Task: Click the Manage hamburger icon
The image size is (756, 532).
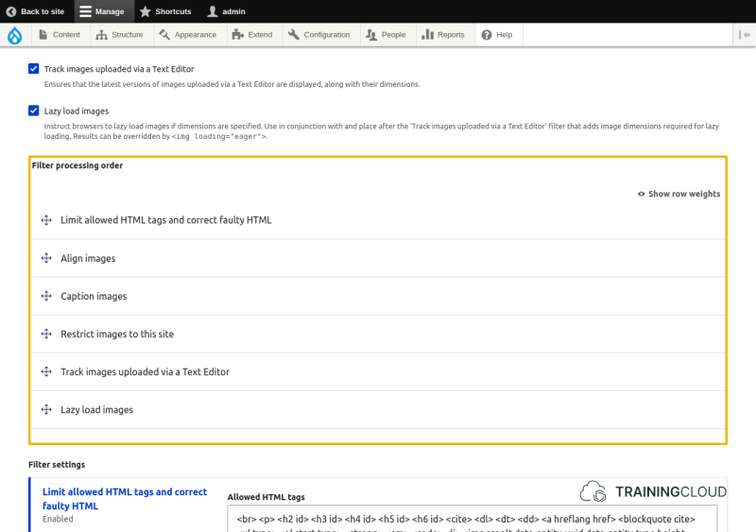Action: point(85,11)
